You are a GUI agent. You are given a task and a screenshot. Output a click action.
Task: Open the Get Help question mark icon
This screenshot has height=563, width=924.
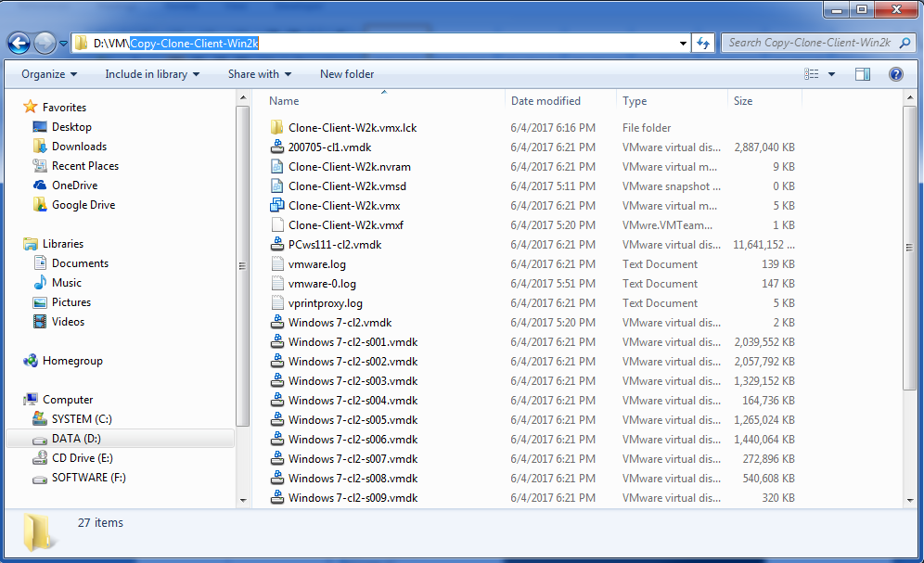point(895,74)
